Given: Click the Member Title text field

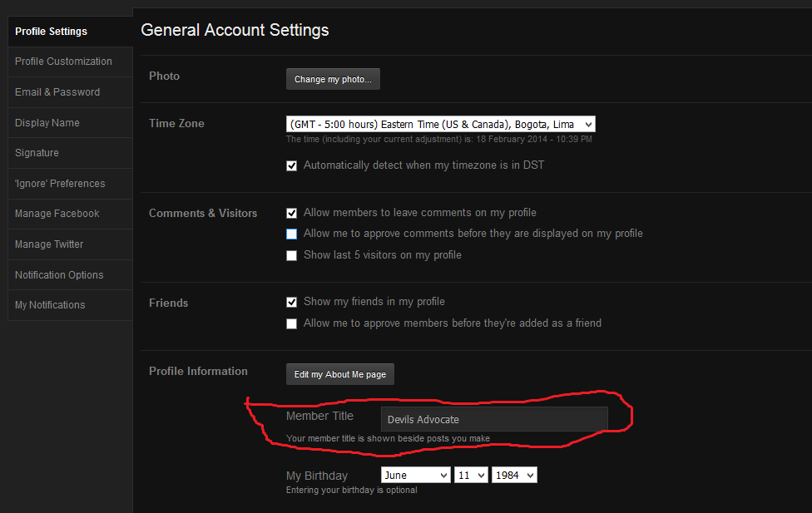Looking at the screenshot, I should pyautogui.click(x=494, y=420).
